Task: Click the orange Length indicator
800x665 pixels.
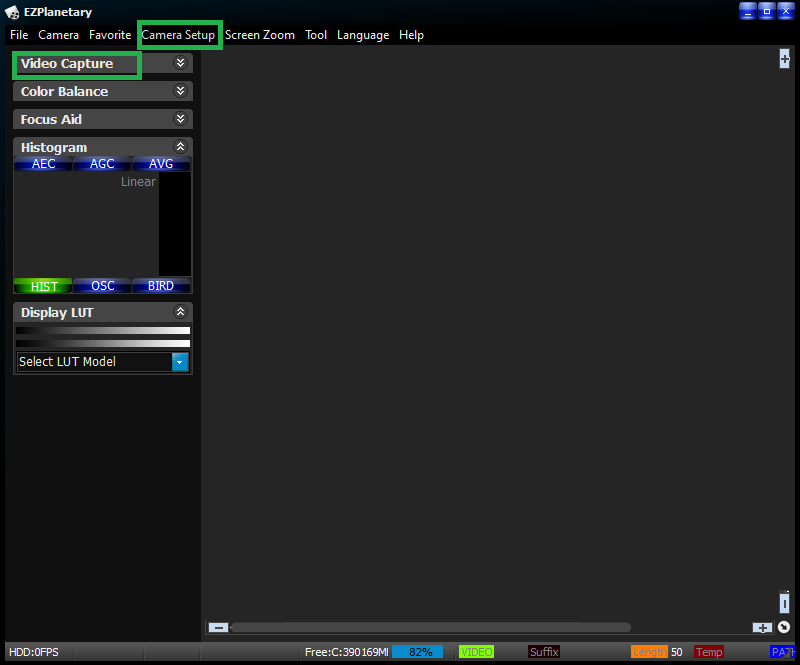Action: [x=649, y=652]
